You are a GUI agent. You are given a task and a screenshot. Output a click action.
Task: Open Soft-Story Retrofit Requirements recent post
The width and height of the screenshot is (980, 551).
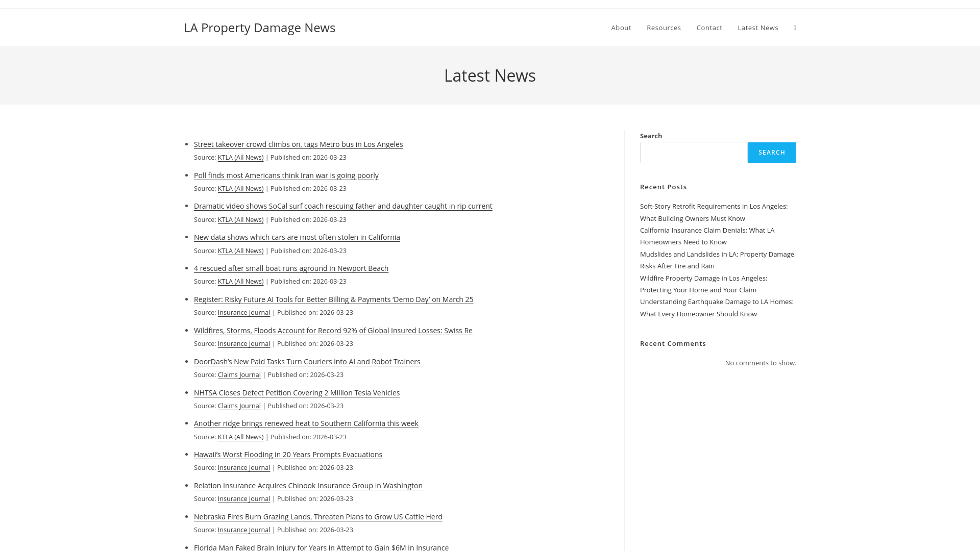pyautogui.click(x=714, y=212)
